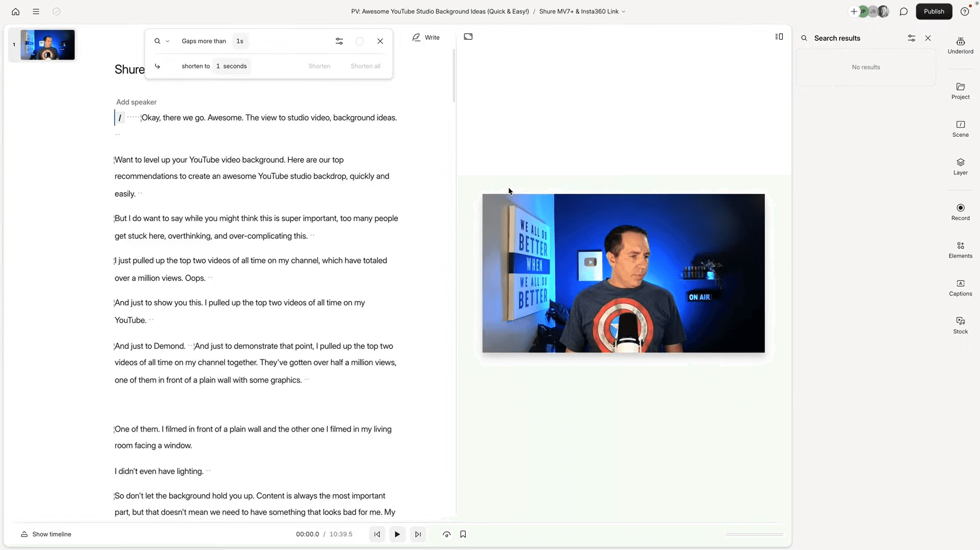Click Shorten all for detected gaps
The image size is (980, 550).
click(x=365, y=66)
